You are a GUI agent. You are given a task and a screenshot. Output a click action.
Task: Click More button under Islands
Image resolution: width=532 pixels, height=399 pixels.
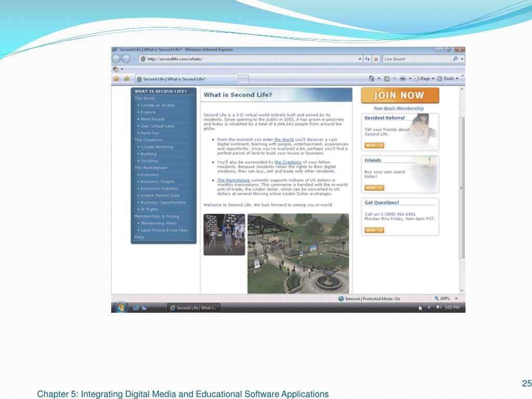(374, 188)
